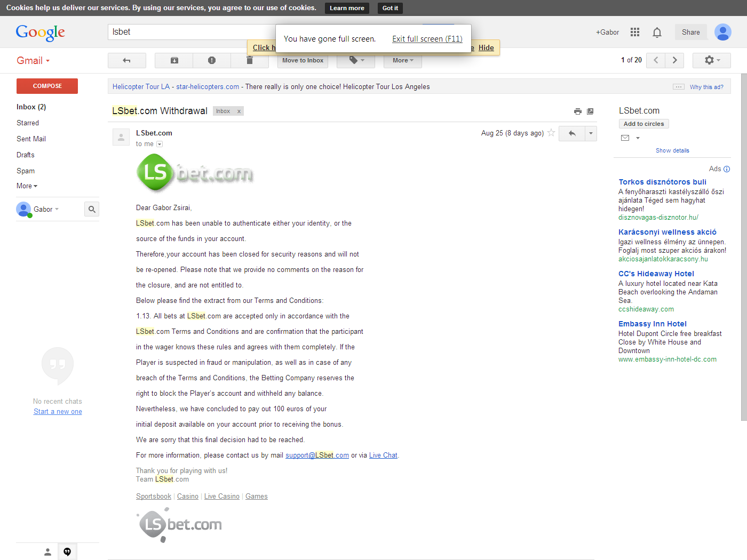
Task: Open the More actions dropdown
Action: [x=403, y=60]
